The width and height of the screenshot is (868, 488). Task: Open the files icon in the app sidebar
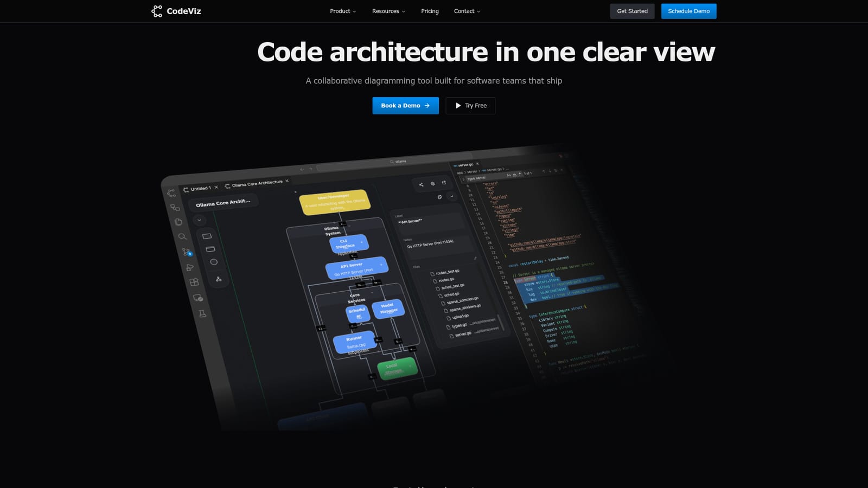(178, 222)
